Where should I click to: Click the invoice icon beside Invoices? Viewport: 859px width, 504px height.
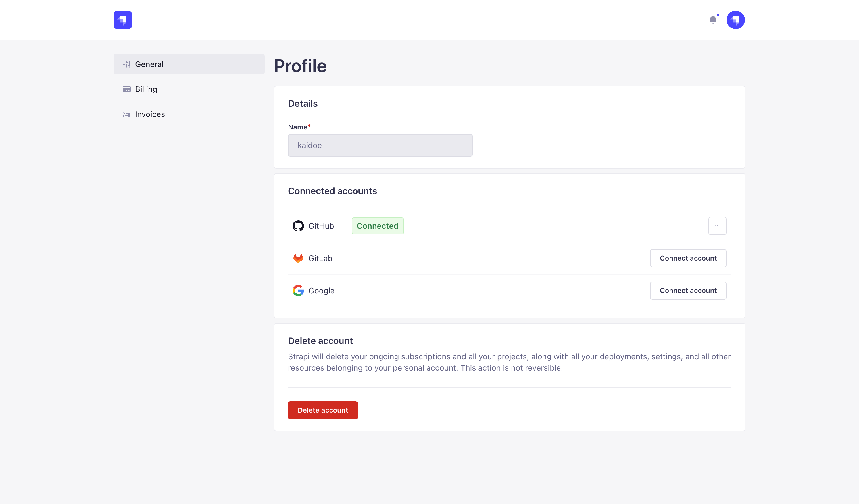[126, 114]
